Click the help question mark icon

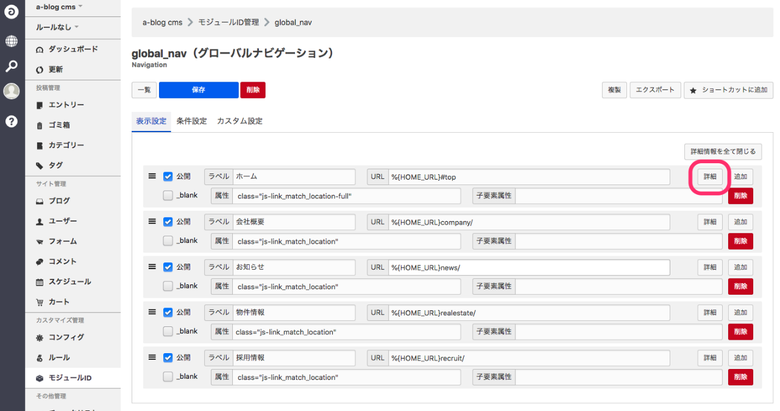click(x=12, y=121)
